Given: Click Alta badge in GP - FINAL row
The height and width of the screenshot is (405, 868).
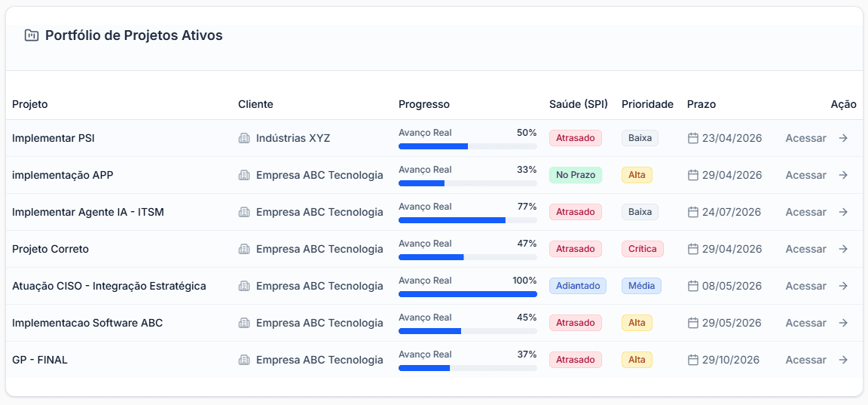Looking at the screenshot, I should [x=637, y=360].
